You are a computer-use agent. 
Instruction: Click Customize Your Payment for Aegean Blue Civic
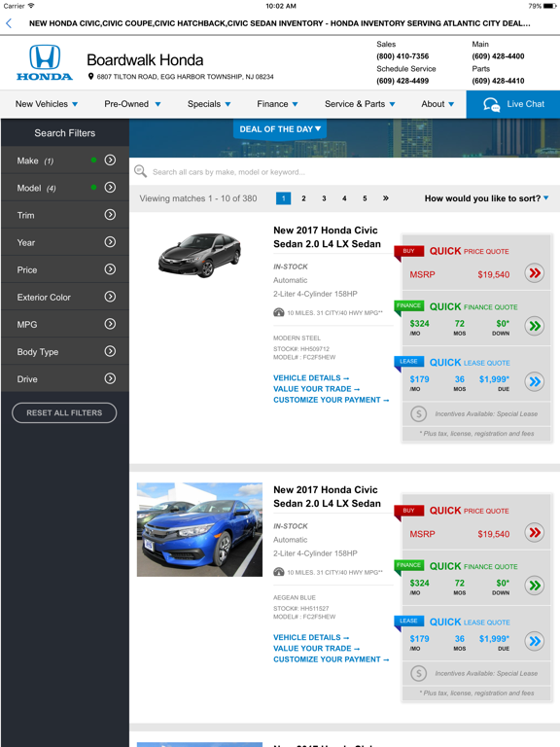click(331, 659)
